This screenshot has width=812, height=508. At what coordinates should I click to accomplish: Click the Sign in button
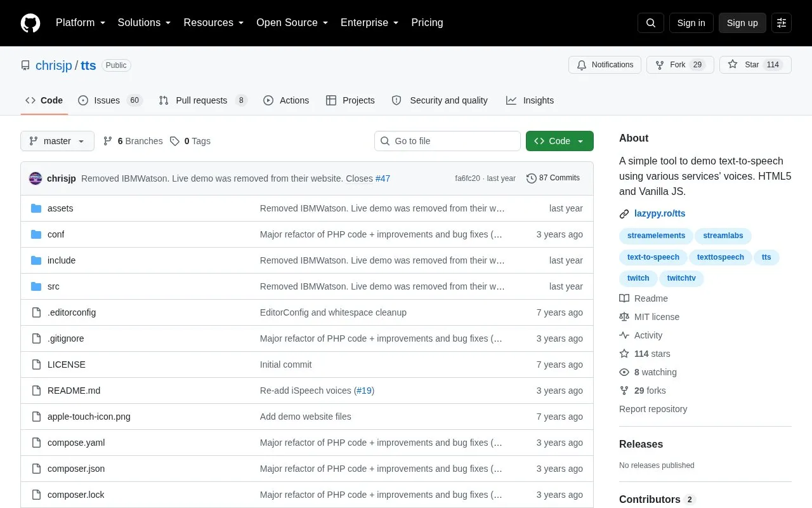click(691, 23)
